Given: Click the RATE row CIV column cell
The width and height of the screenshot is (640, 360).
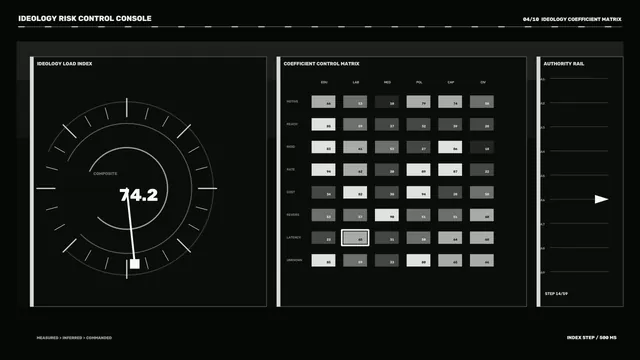Looking at the screenshot, I should coord(482,170).
